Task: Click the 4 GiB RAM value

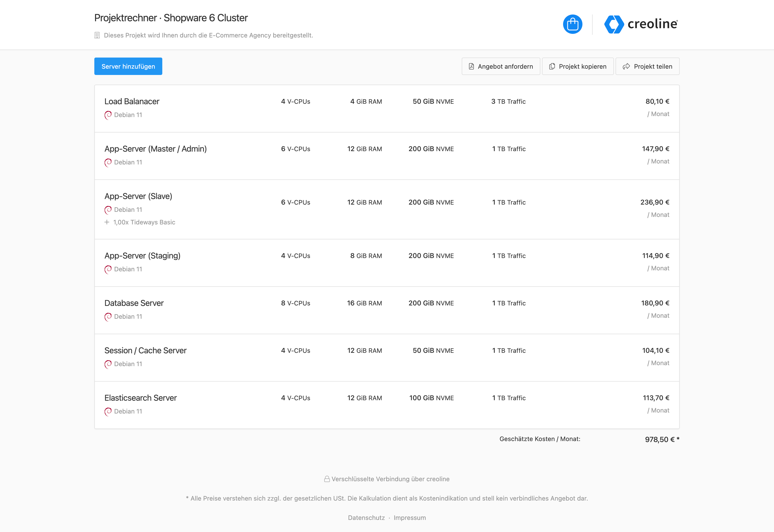Action: pos(366,102)
